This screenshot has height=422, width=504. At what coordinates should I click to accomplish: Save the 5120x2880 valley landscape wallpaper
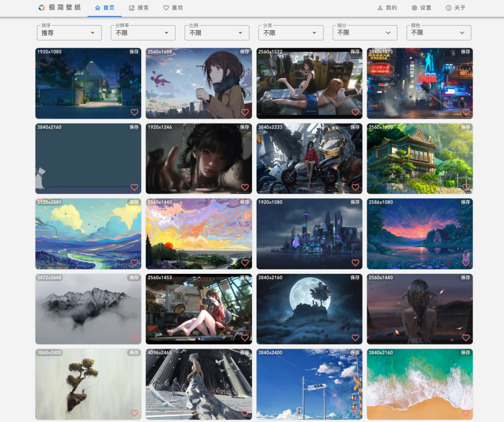pyautogui.click(x=134, y=202)
